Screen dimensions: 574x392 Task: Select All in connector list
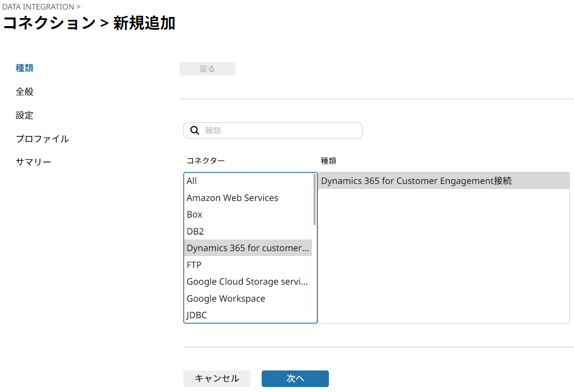[248, 181]
